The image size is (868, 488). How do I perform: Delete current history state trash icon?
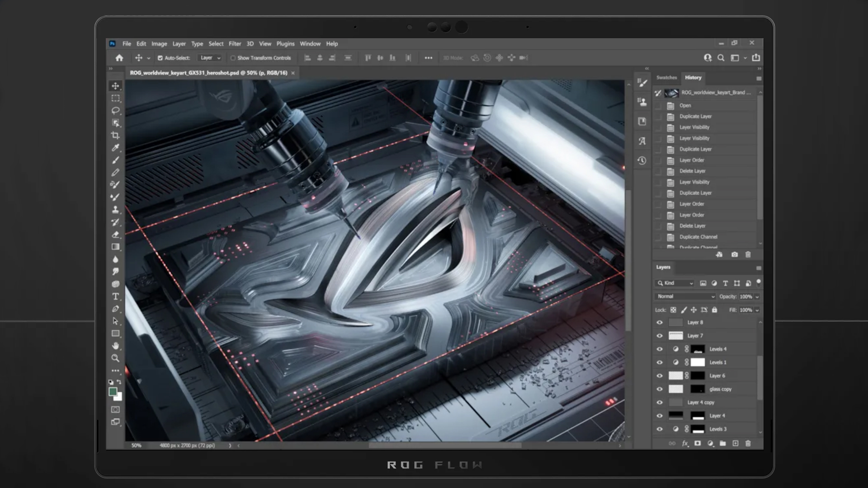coord(748,255)
